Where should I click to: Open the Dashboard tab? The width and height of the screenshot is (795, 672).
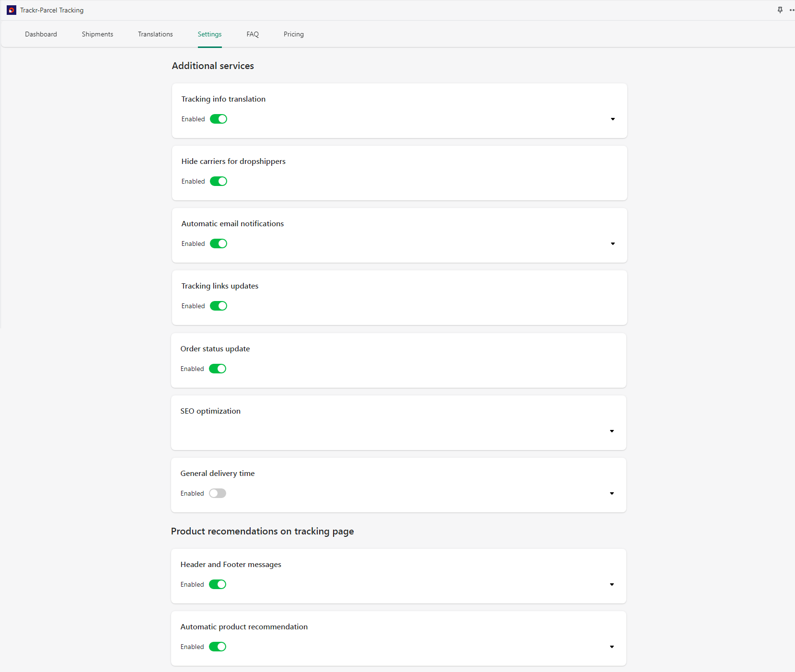[x=41, y=34]
